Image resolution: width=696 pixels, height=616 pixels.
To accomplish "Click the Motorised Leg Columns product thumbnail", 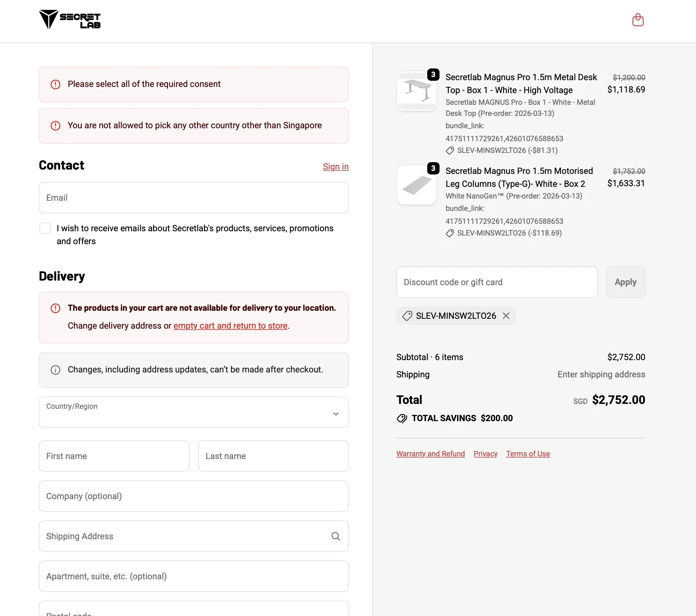I will coord(416,185).
